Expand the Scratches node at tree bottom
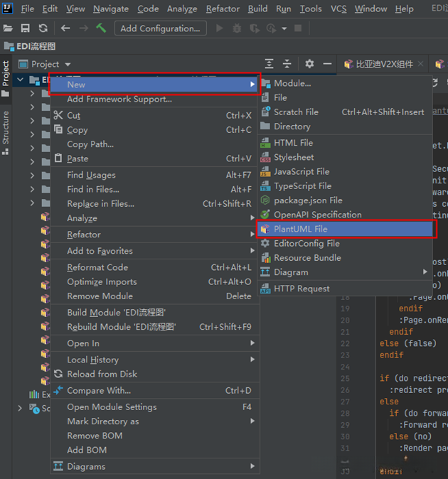Screen dimensions: 448x479 click(20, 409)
